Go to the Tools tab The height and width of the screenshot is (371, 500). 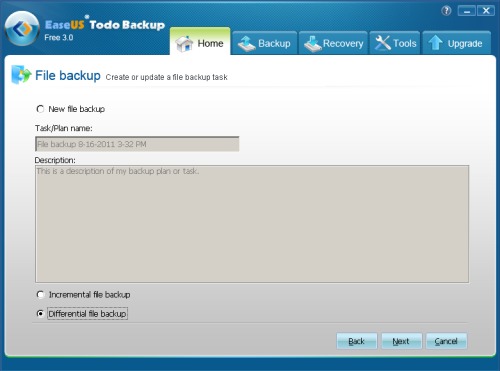coord(395,43)
